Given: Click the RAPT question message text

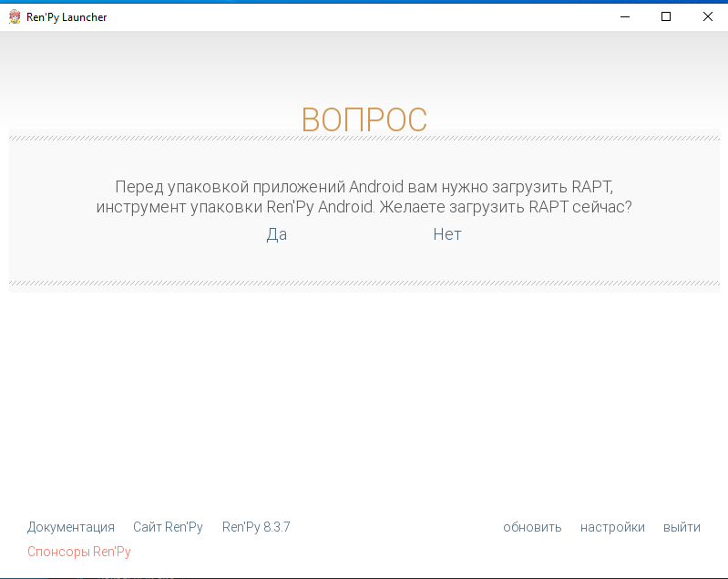Looking at the screenshot, I should click(x=364, y=197).
